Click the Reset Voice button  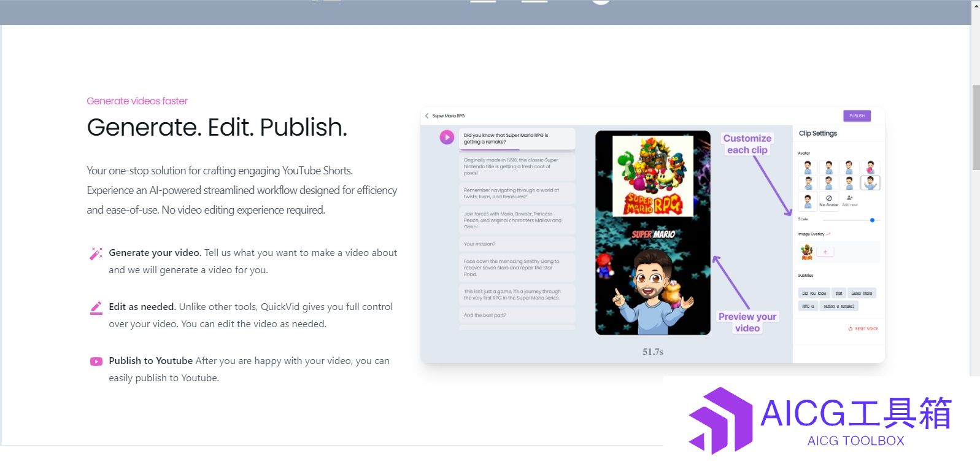coord(863,329)
